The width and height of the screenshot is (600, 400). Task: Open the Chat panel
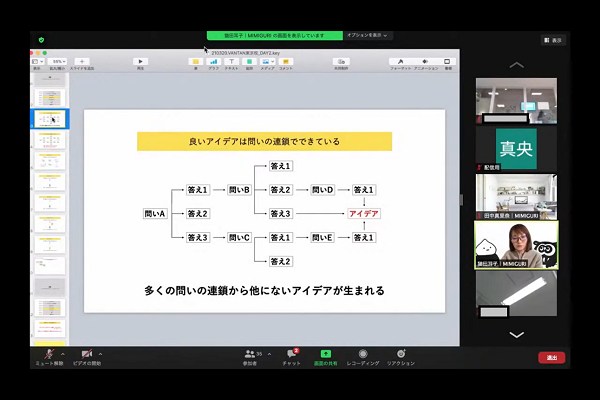[291, 355]
